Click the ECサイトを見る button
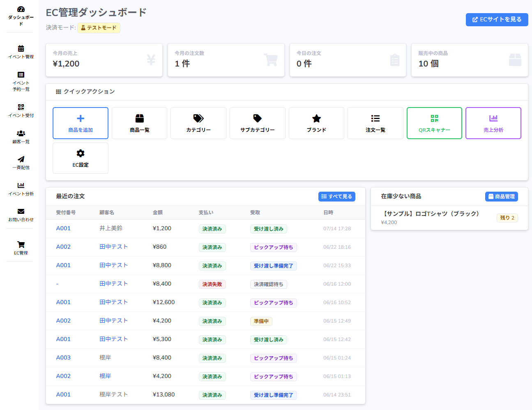532x410 pixels. [497, 19]
